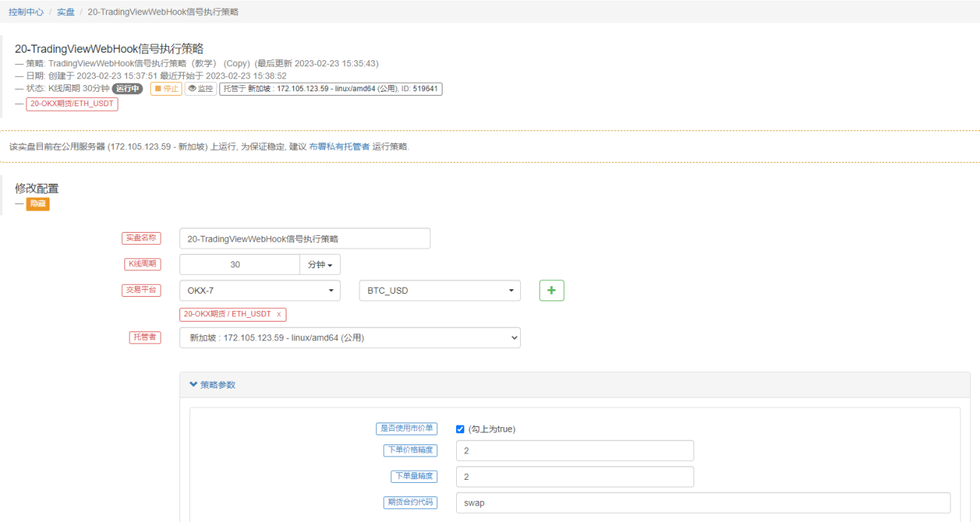Click 下单价格精度 input field
Image resolution: width=980 pixels, height=522 pixels.
[x=574, y=451]
